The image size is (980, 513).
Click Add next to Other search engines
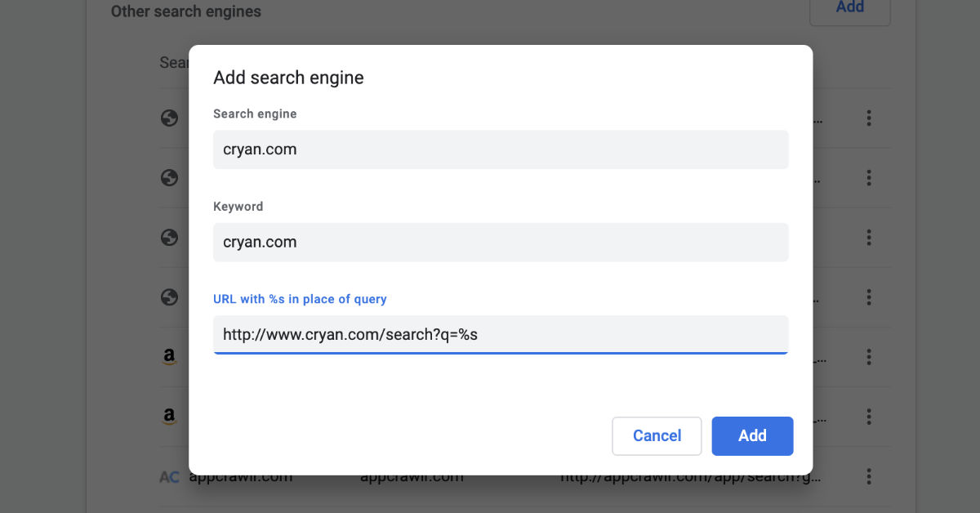[850, 8]
